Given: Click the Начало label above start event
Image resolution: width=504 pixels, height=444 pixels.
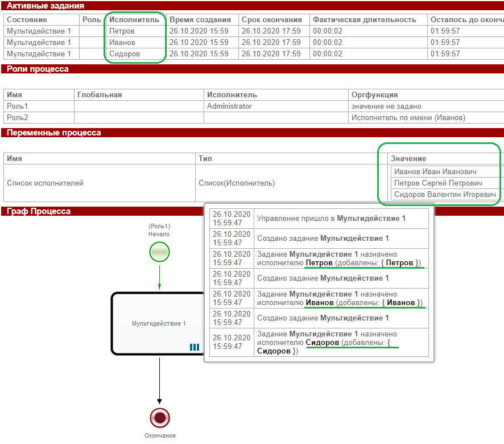Looking at the screenshot, I should (159, 234).
